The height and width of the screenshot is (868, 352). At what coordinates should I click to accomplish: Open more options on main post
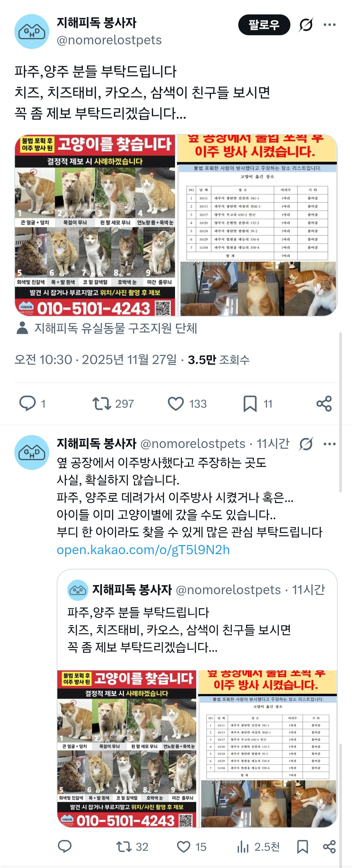click(x=330, y=25)
